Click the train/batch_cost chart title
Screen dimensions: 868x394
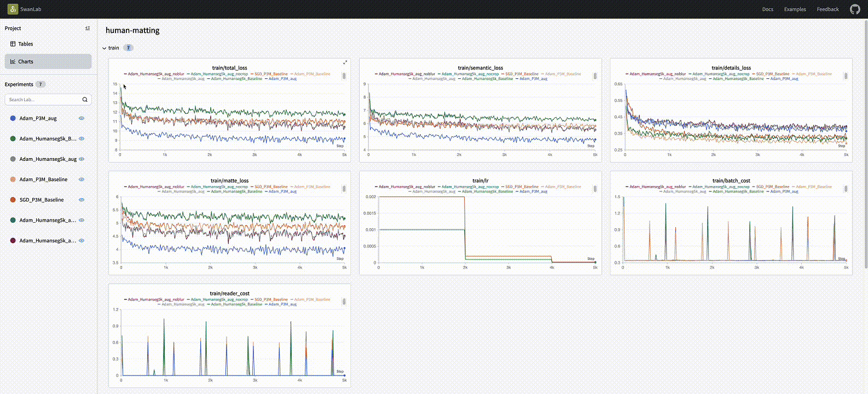[731, 181]
